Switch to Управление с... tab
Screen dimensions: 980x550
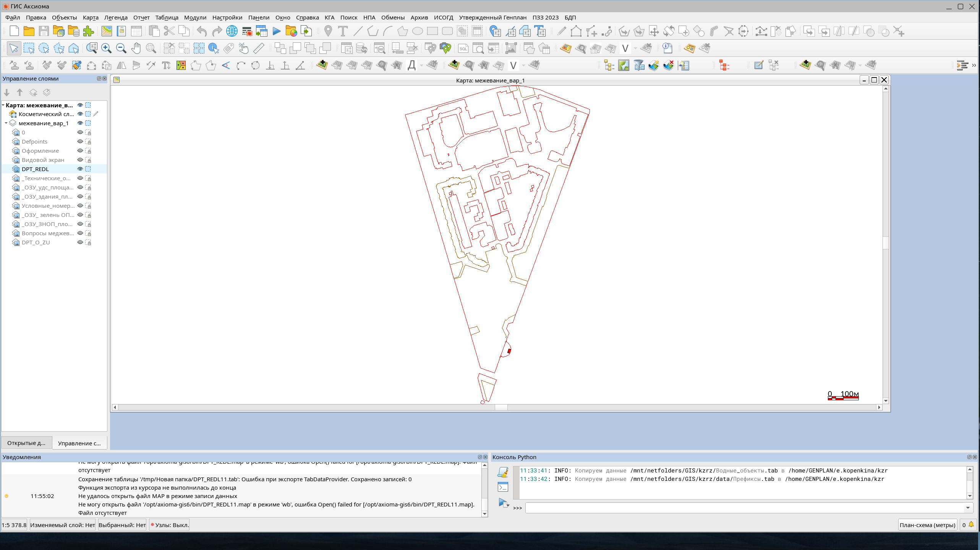pos(79,443)
